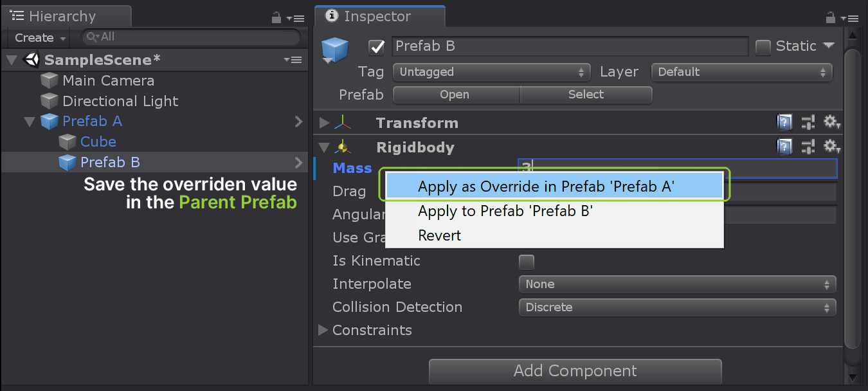
Task: Open Prefab A using its arrow chevron
Action: pos(298,122)
